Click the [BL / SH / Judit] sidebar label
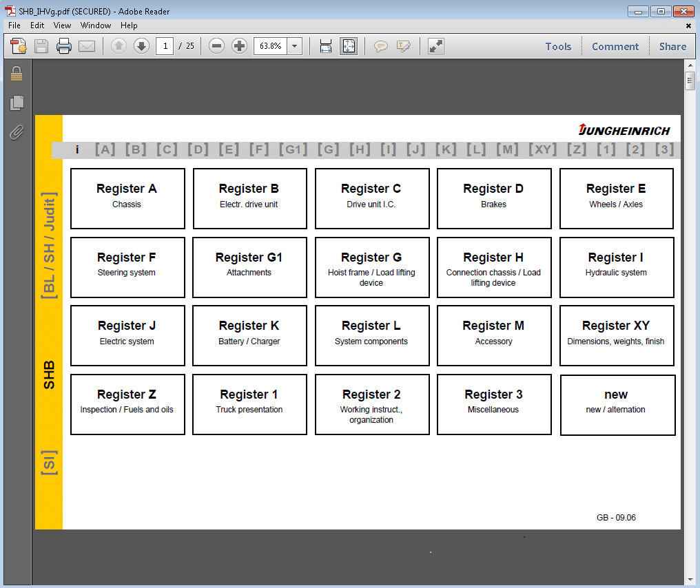Screen dimensions: 700x588 (x=49, y=245)
